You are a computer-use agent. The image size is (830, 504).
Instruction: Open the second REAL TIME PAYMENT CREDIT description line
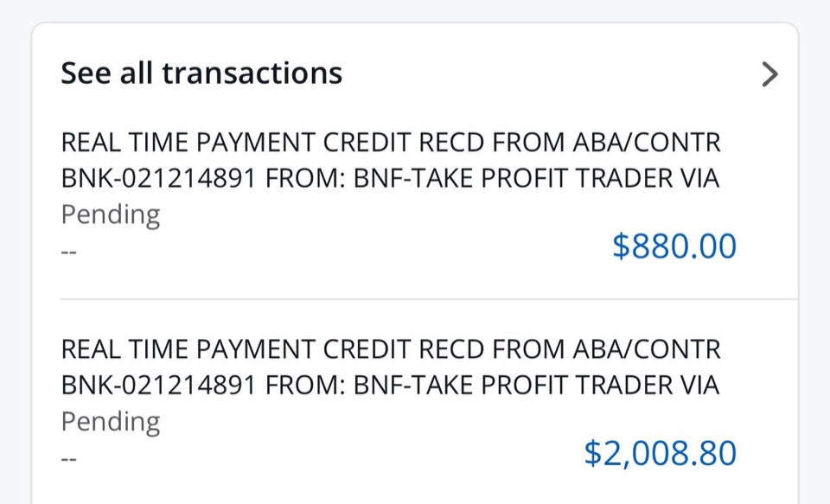coord(391,349)
